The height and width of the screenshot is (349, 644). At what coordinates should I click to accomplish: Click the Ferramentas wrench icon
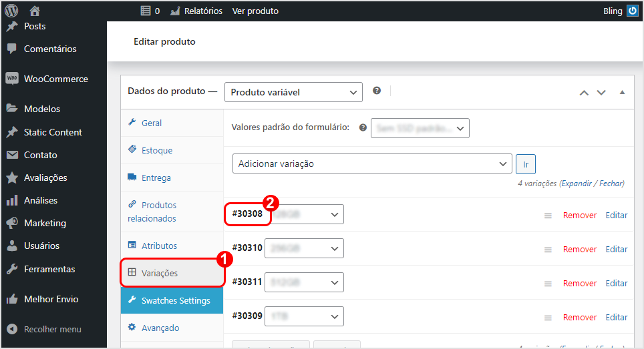(12, 269)
